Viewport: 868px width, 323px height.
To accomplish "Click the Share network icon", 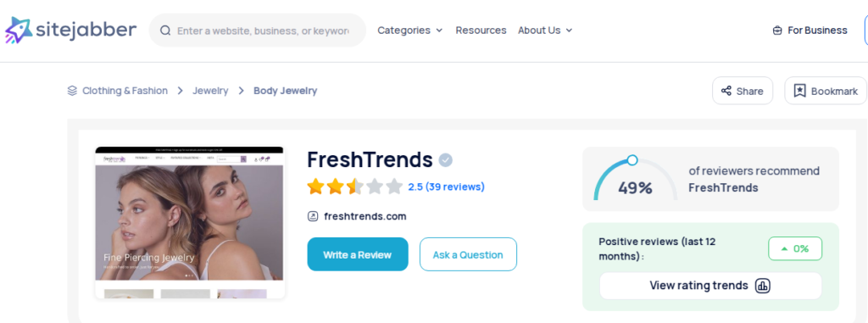I will coord(726,91).
